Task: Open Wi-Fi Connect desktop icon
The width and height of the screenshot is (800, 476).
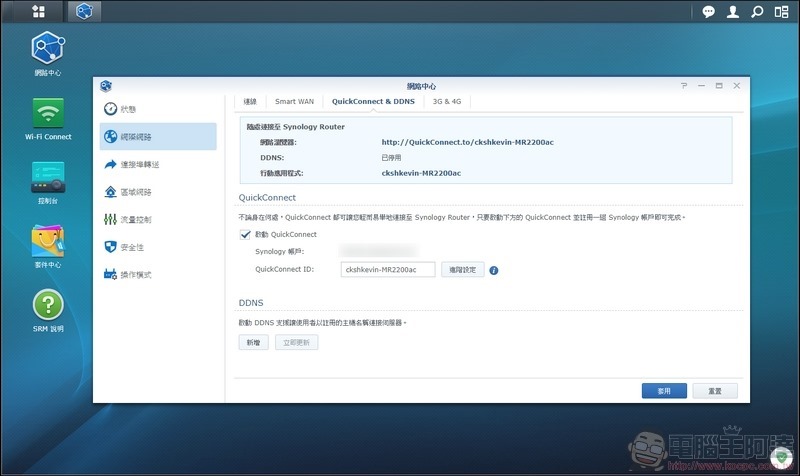Action: coord(48,119)
